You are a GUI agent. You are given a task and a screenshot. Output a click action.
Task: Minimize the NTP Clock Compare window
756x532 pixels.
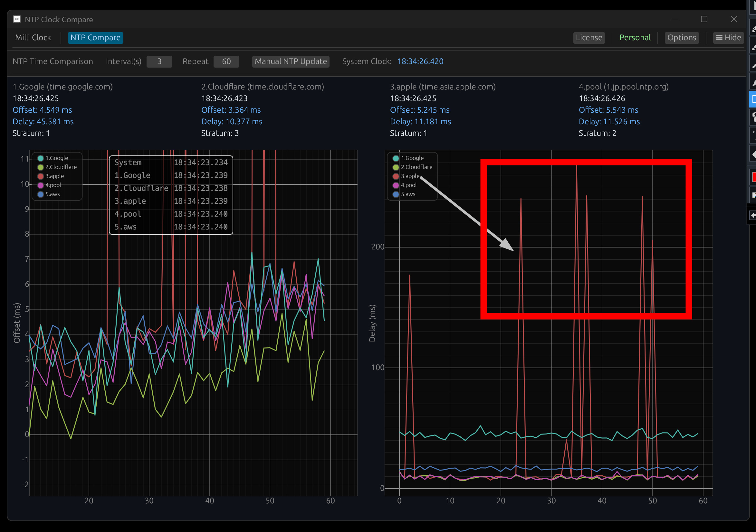(675, 19)
